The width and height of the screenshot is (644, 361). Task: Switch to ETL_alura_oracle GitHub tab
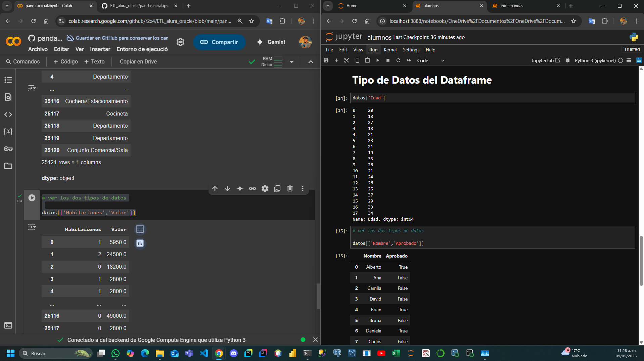coord(139,6)
